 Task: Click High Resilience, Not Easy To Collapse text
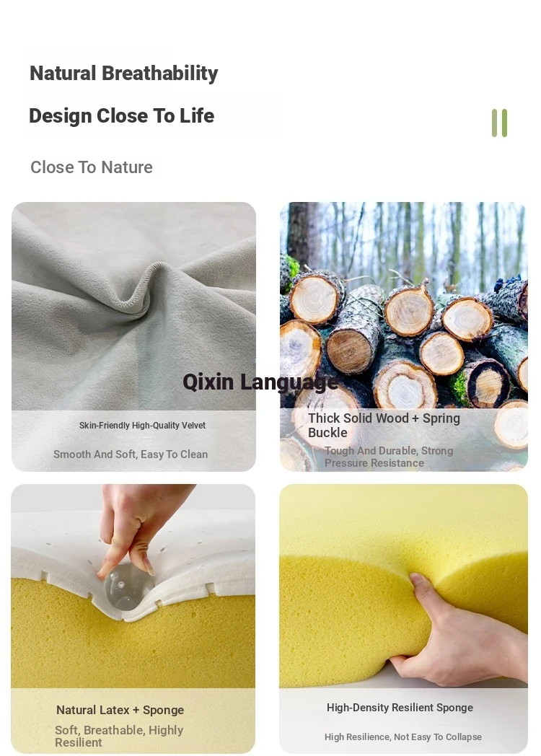click(403, 737)
